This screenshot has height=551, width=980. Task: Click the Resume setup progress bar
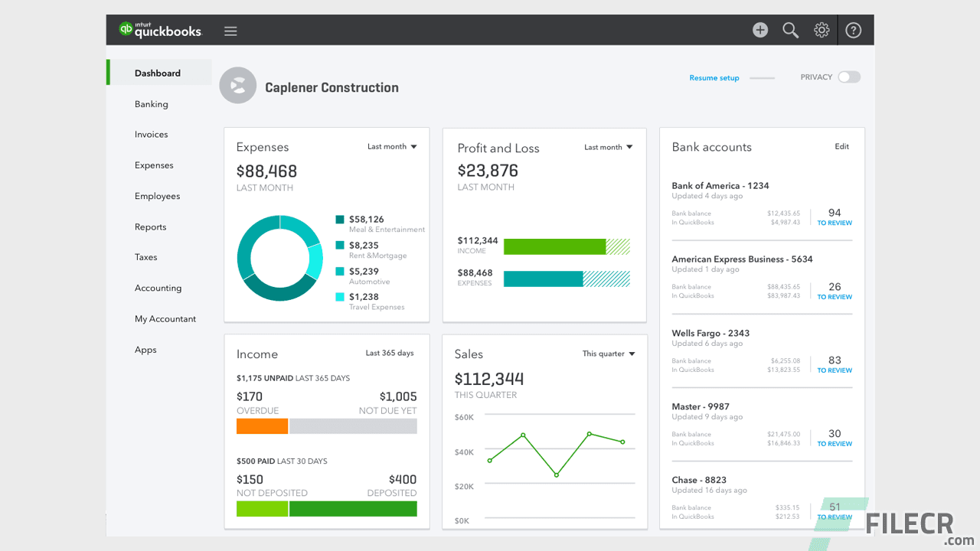tap(763, 77)
